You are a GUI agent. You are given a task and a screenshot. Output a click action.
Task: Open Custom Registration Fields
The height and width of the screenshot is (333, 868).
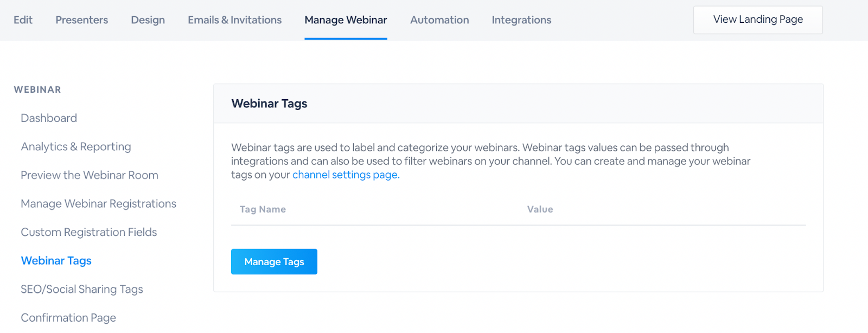(88, 232)
